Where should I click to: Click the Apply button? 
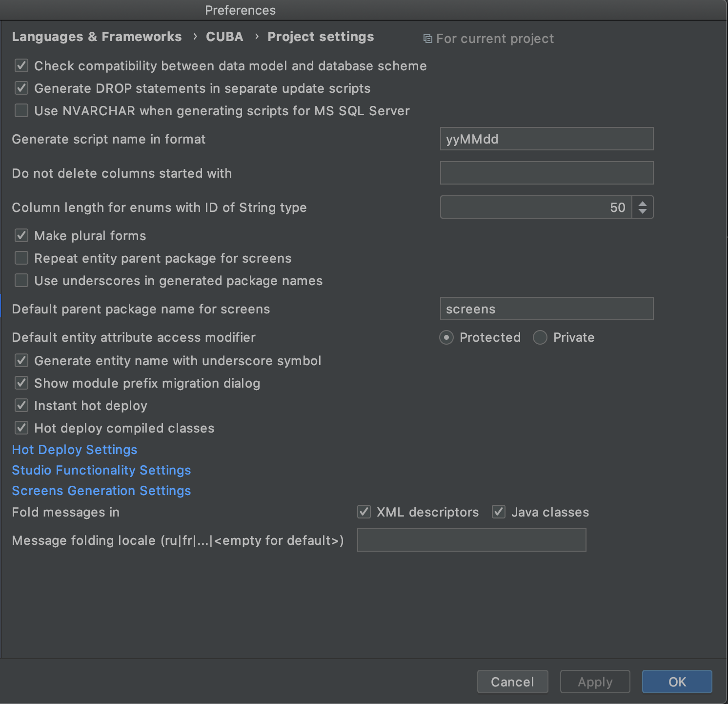[x=595, y=682]
